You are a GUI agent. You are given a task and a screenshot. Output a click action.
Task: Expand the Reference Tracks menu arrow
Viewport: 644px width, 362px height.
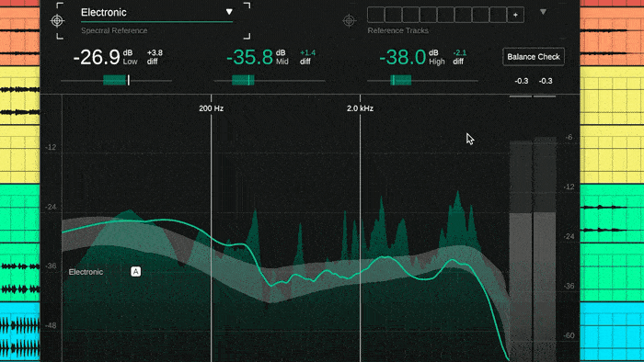543,12
